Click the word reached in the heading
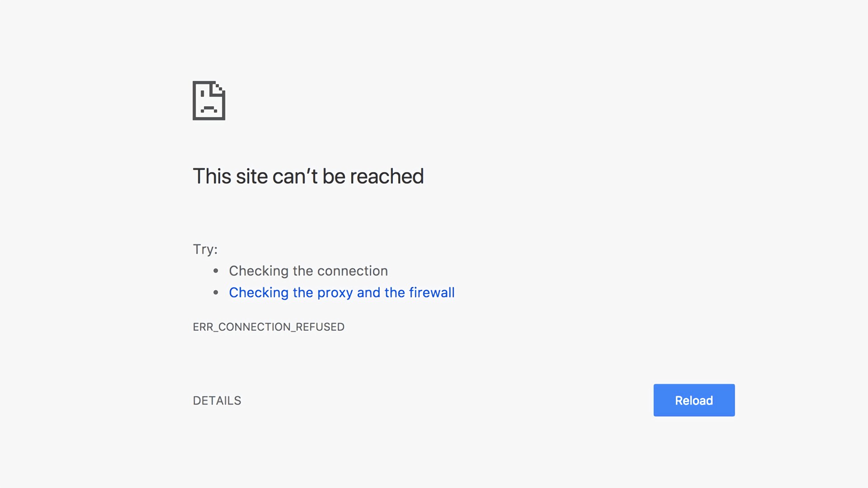The height and width of the screenshot is (488, 868). tap(387, 176)
